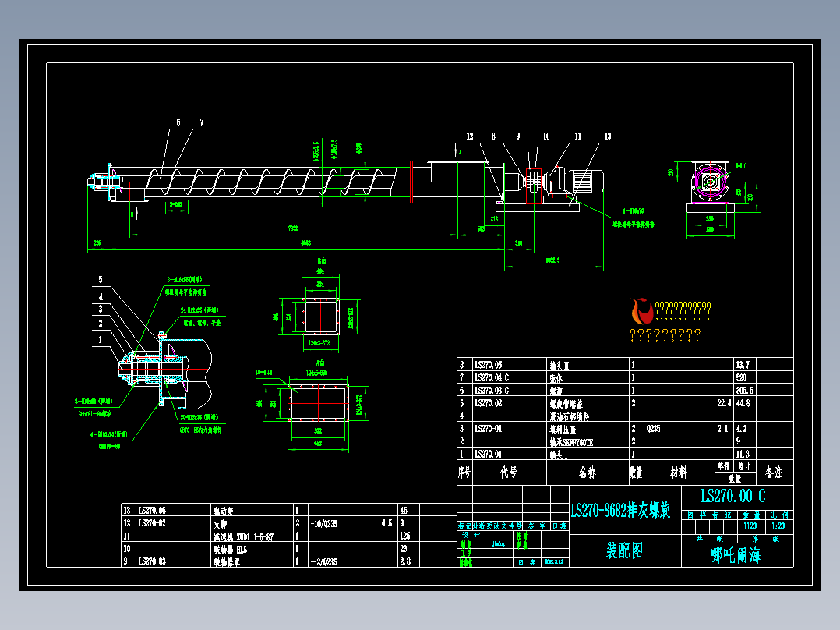Screen dimensions: 840x630
Task: Click callout number 5 in the bearing detail view
Action: click(x=101, y=279)
